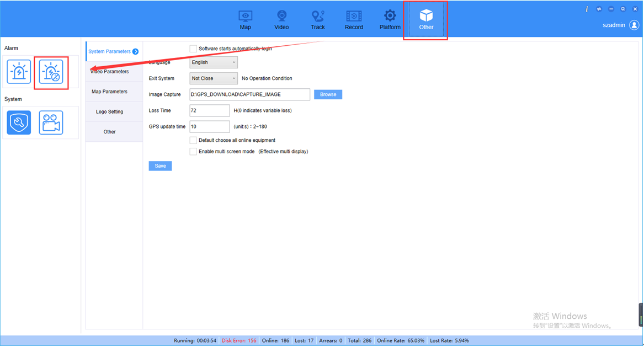The image size is (644, 347).
Task: Open the Language dropdown showing English
Action: coord(214,62)
